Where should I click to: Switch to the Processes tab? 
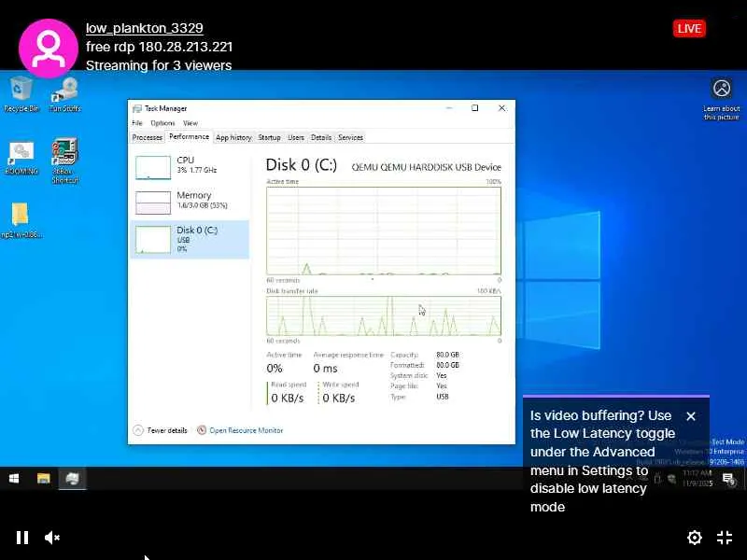click(148, 137)
